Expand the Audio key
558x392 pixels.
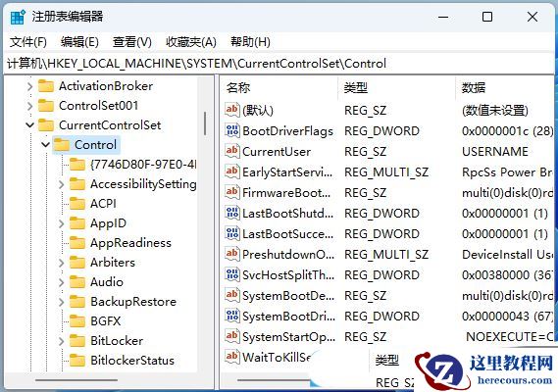coord(61,282)
